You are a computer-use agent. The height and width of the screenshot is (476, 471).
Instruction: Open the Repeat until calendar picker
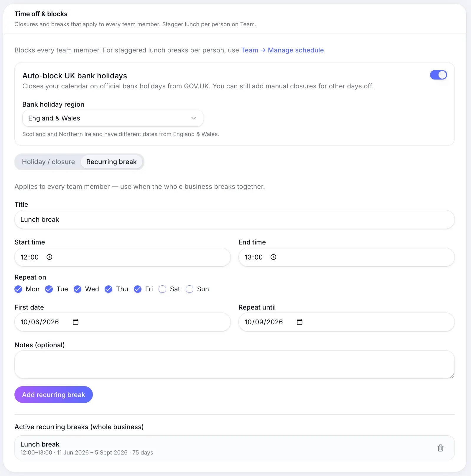click(300, 322)
